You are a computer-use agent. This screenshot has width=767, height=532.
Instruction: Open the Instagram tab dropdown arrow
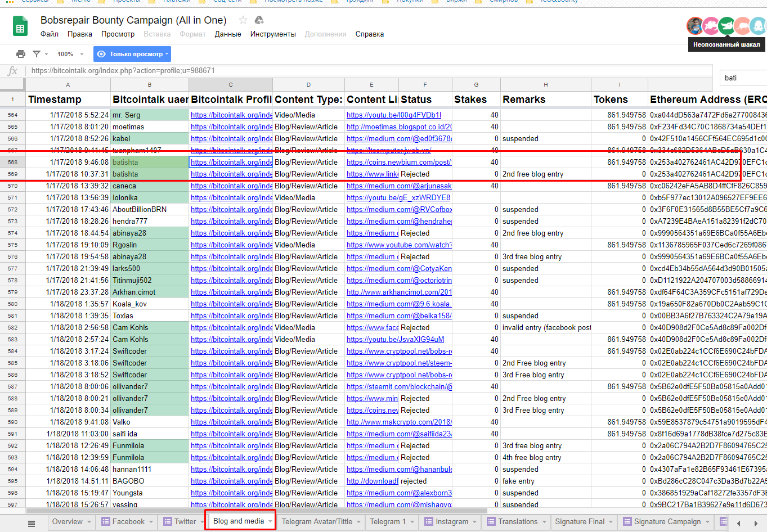[475, 522]
